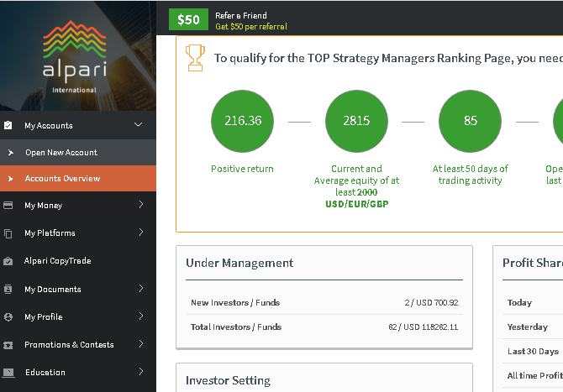Select Open New Account

[x=78, y=153]
